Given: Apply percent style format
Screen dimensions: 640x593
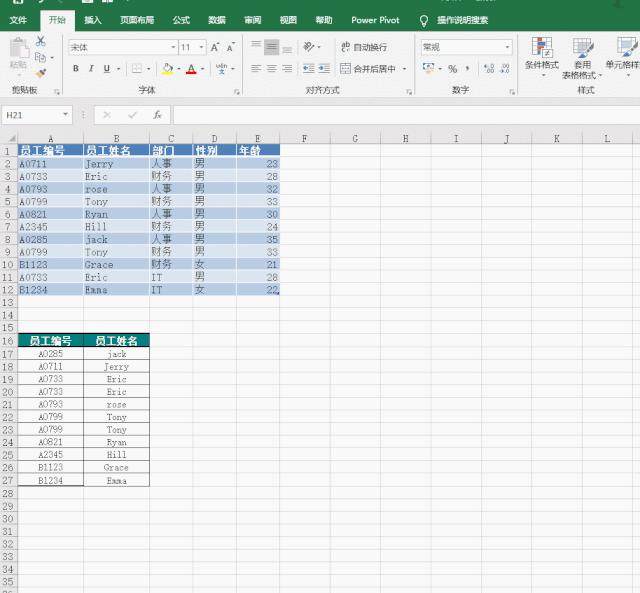Looking at the screenshot, I should tap(452, 69).
